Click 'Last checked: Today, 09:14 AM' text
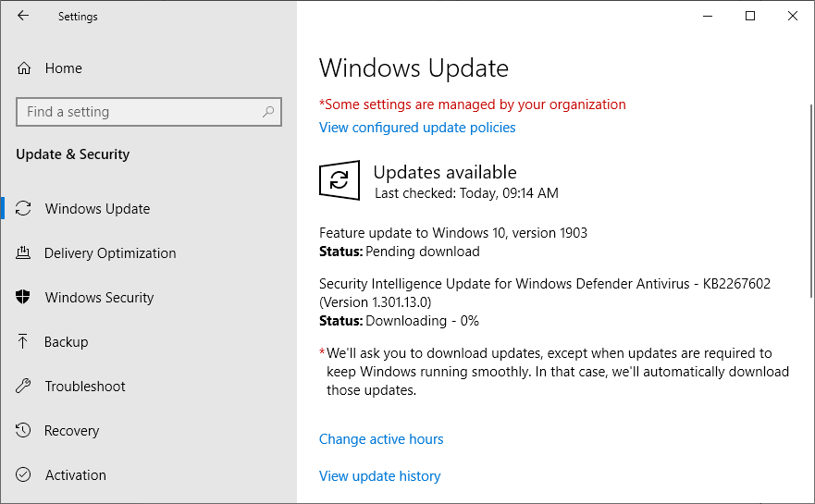 coord(466,193)
